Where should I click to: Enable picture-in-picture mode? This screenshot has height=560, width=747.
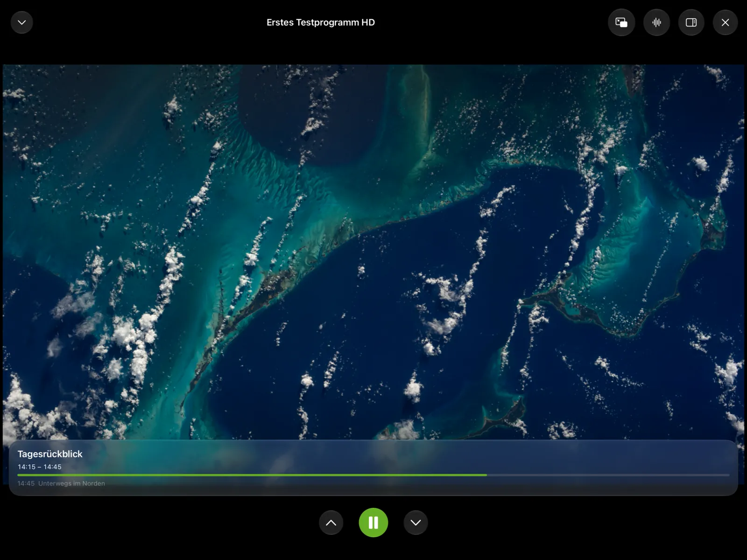coord(621,22)
